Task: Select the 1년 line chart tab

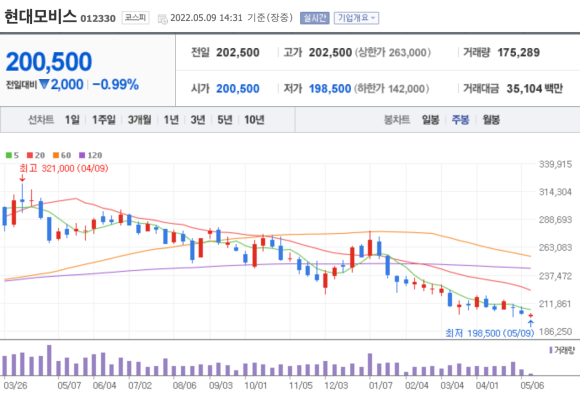Action: click(x=171, y=120)
